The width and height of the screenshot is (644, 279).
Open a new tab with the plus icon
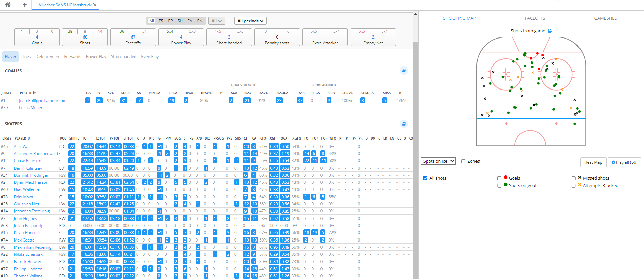25,5
